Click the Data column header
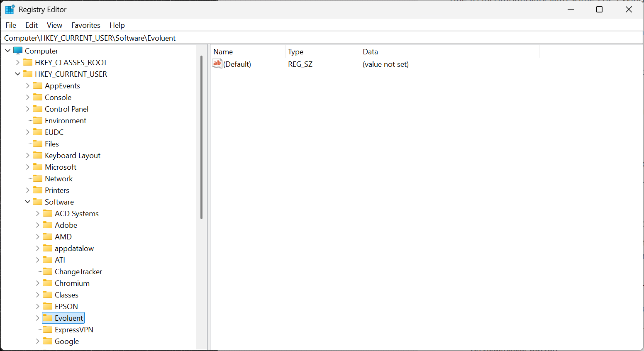The image size is (644, 351). (370, 52)
